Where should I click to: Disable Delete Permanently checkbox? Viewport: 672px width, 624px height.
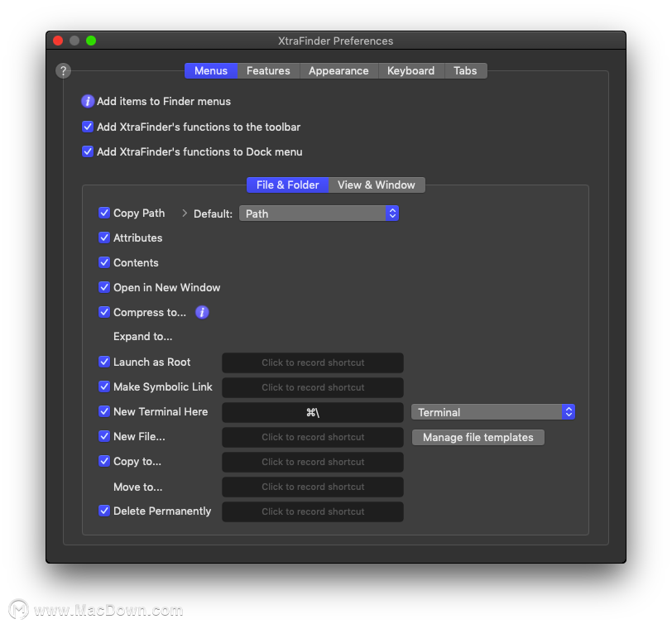[x=104, y=511]
